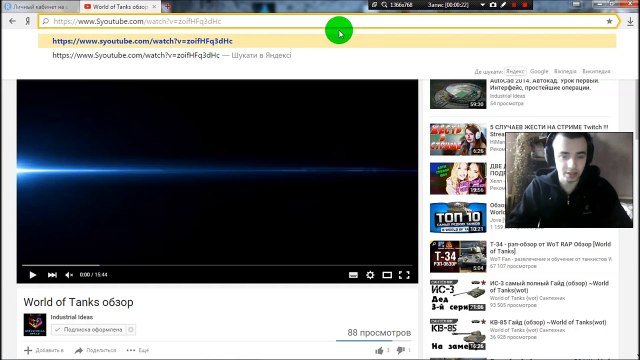Open subscription notification settings icon

pos(131,330)
